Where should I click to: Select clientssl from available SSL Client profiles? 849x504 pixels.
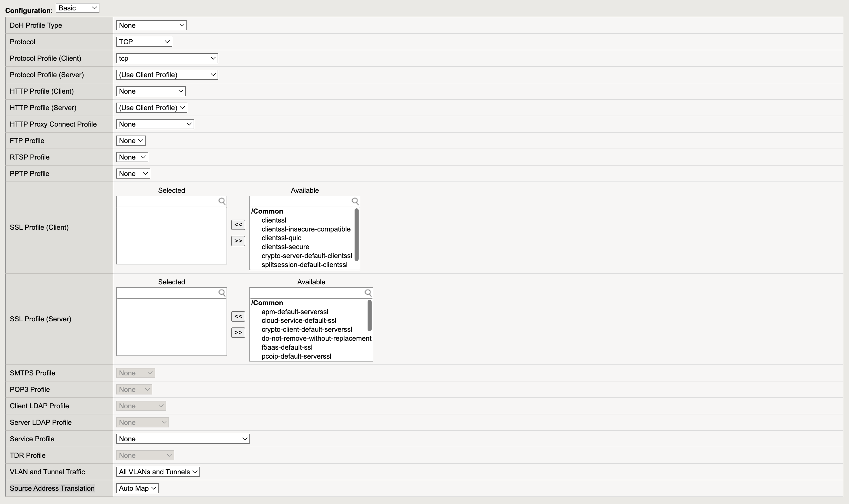click(274, 220)
